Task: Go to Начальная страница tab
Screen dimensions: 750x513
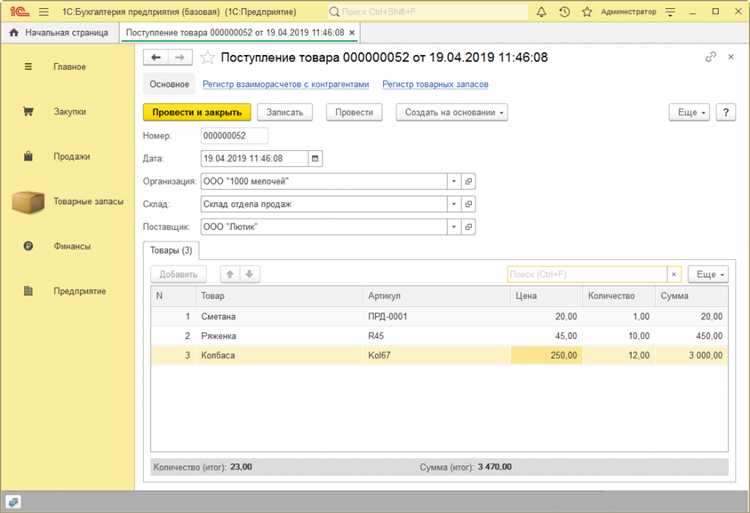Action: (59, 33)
